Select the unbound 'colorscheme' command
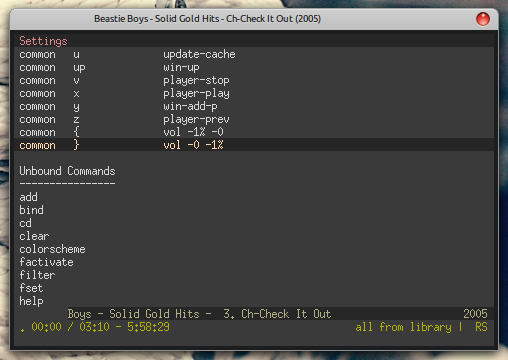This screenshot has height=360, width=508. point(52,249)
